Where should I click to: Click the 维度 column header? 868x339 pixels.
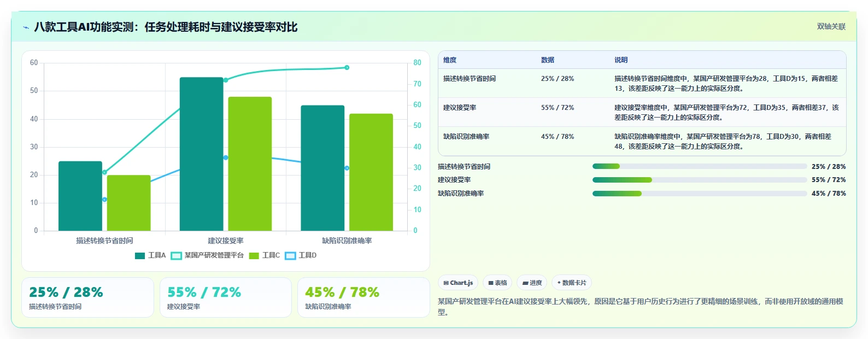coord(450,60)
